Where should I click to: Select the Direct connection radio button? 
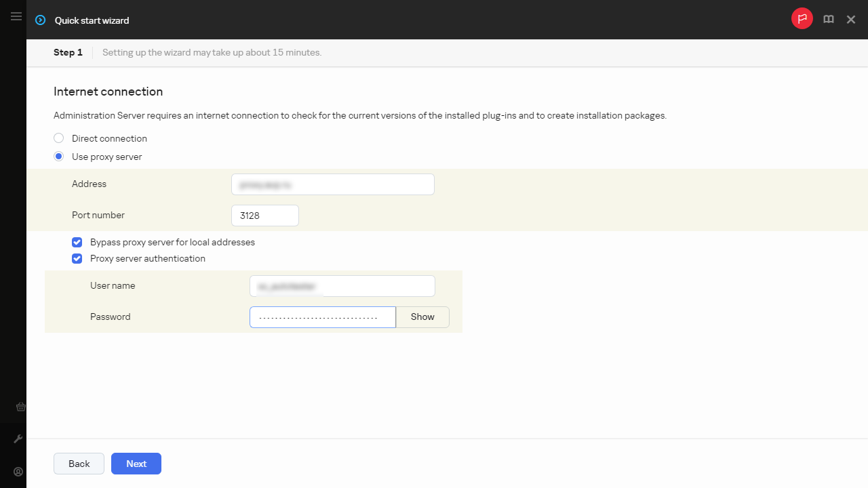click(59, 138)
